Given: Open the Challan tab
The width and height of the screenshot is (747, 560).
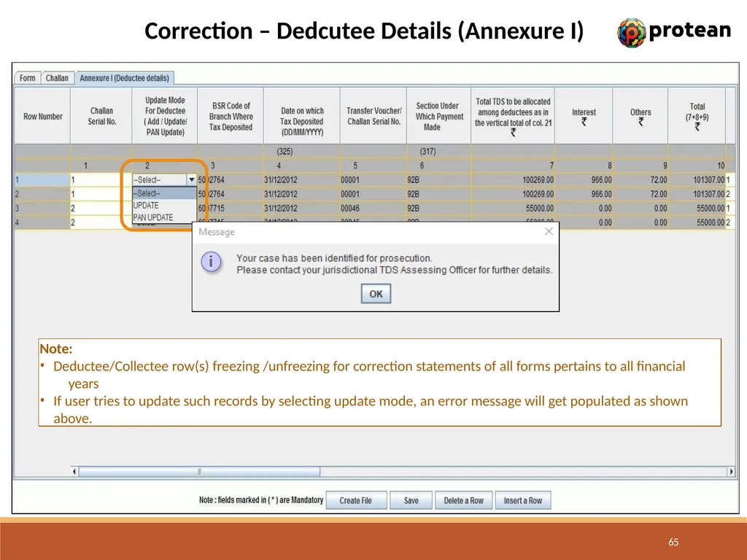Looking at the screenshot, I should pyautogui.click(x=57, y=78).
